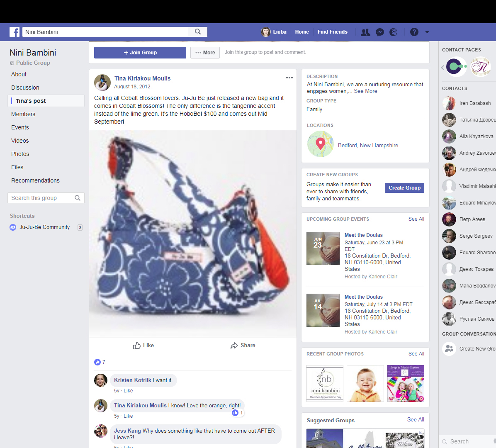Open the nini bambini logo photo
The image size is (496, 448).
pyautogui.click(x=325, y=383)
